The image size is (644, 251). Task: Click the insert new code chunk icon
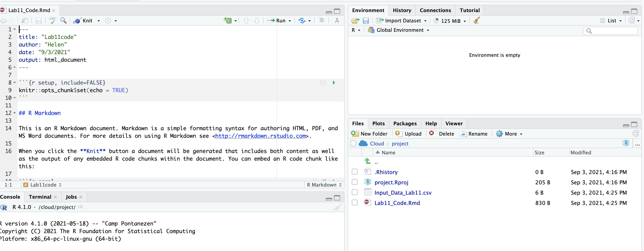228,21
